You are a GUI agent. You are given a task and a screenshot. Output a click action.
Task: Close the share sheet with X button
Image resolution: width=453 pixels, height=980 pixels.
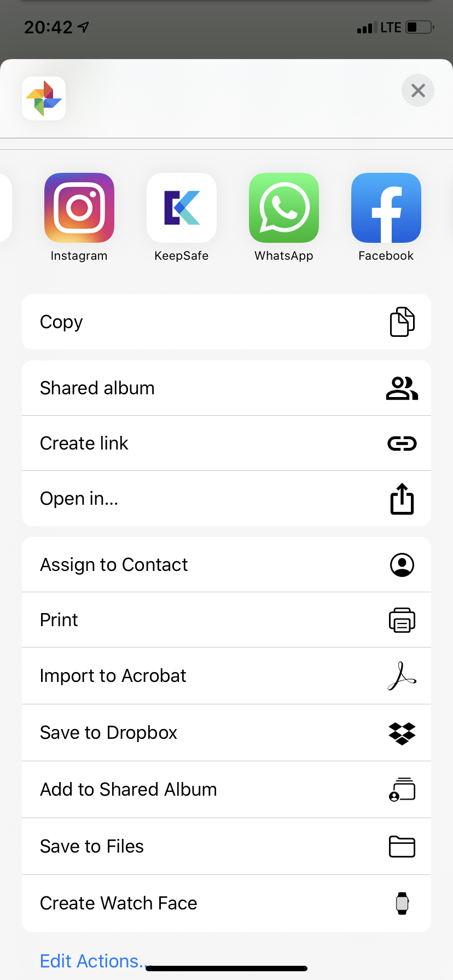tap(418, 90)
